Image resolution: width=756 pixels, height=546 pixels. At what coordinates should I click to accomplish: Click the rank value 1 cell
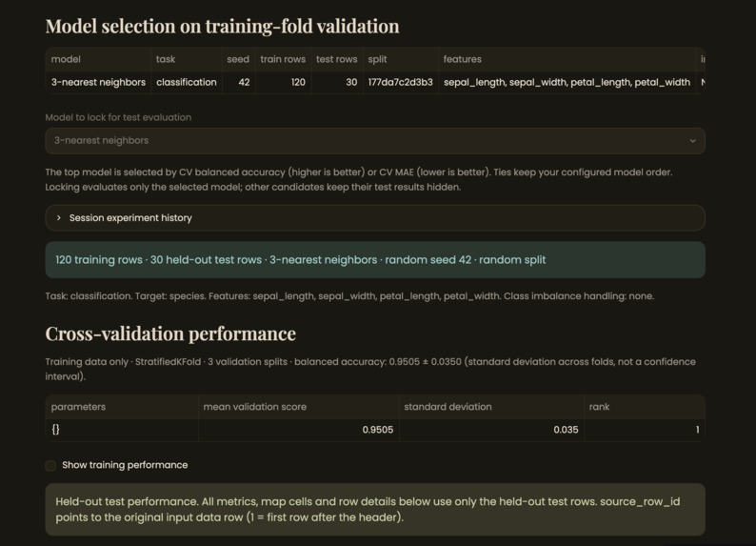click(x=645, y=430)
